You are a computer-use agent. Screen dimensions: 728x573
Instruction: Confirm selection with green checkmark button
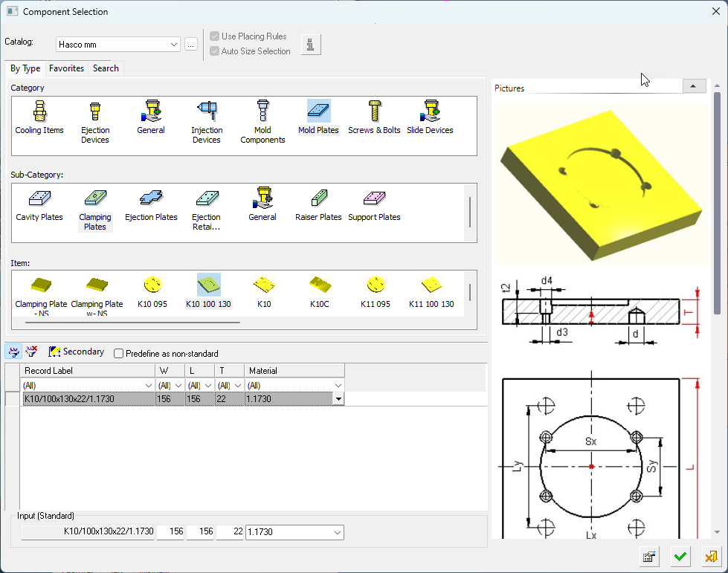tap(680, 557)
